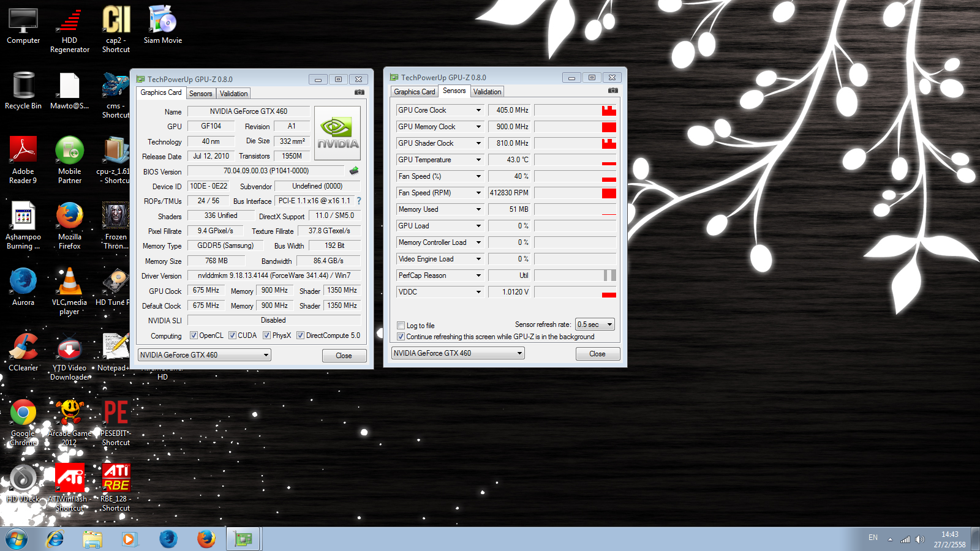Click the BIOS Version value field
Viewport: 980px width, 551px height.
266,171
